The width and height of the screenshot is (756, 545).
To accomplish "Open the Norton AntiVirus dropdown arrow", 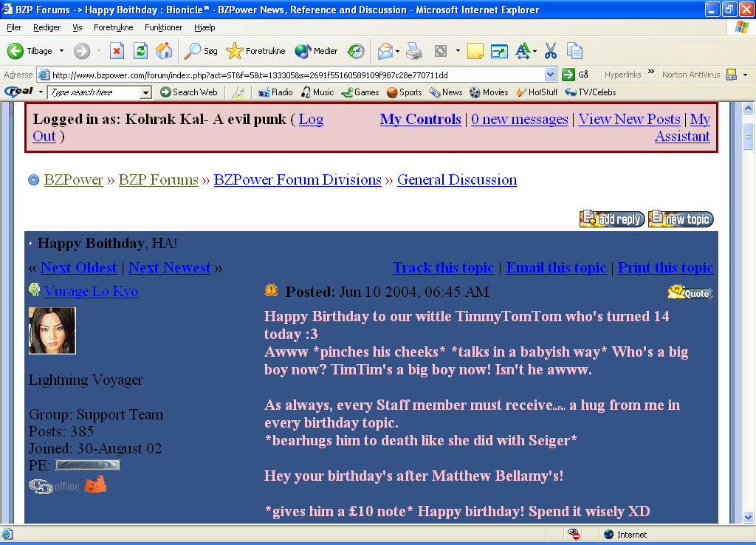I will pyautogui.click(x=746, y=75).
